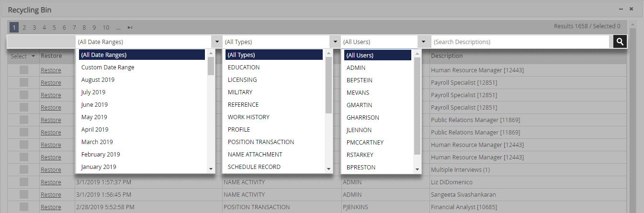The image size is (644, 213).
Task: Toggle the All Types dropdown arrow
Action: click(335, 42)
